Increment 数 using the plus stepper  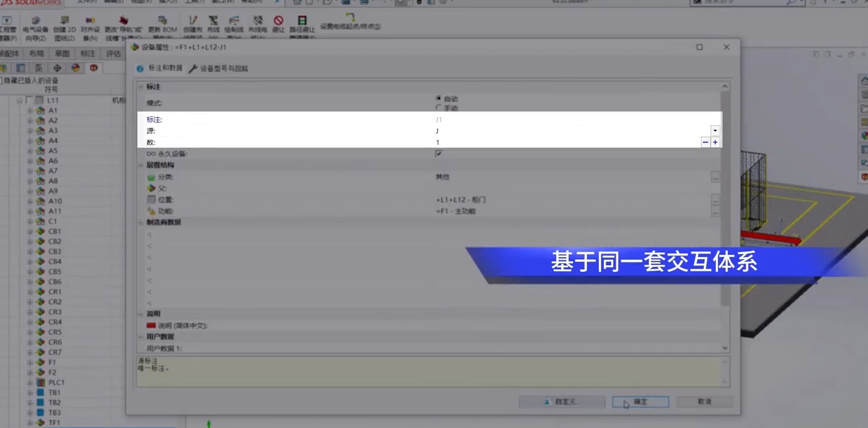tap(715, 142)
